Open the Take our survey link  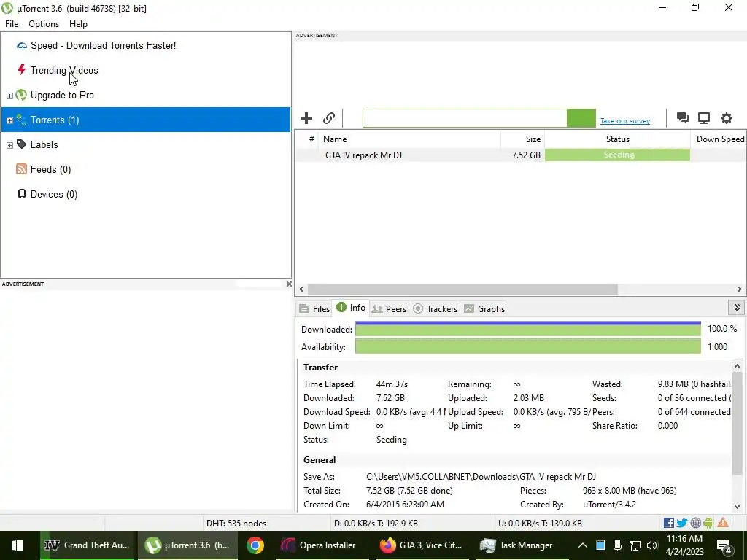point(624,121)
